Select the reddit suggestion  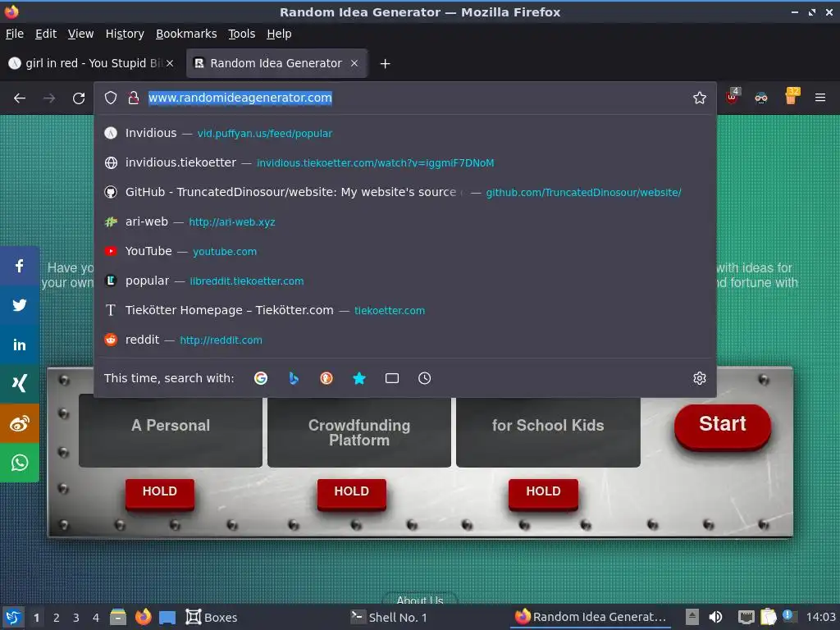click(x=405, y=339)
